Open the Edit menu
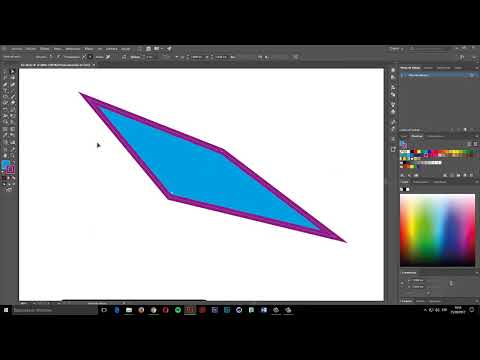Viewport: 480px width, 360px height. [x=31, y=49]
